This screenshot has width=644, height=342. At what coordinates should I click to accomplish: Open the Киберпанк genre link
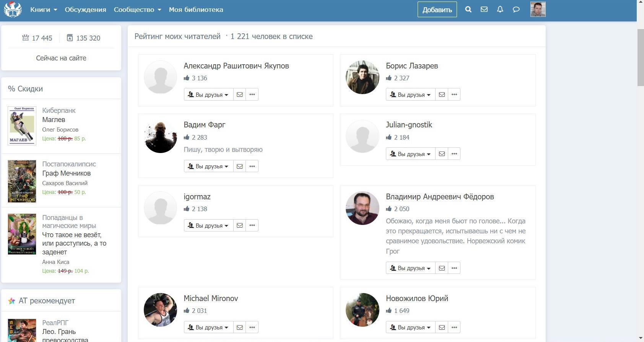coord(59,111)
